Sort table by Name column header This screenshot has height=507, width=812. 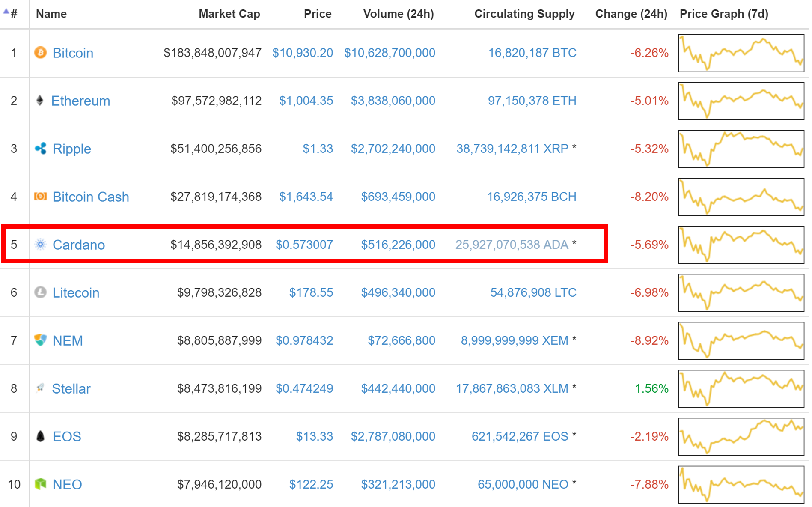coord(51,14)
